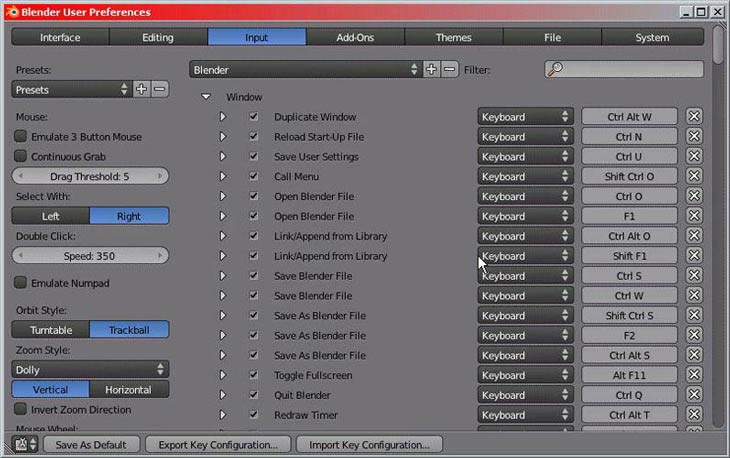Click the minus icon beside Presets dropdown
Screen dimensions: 730x458
[x=159, y=89]
